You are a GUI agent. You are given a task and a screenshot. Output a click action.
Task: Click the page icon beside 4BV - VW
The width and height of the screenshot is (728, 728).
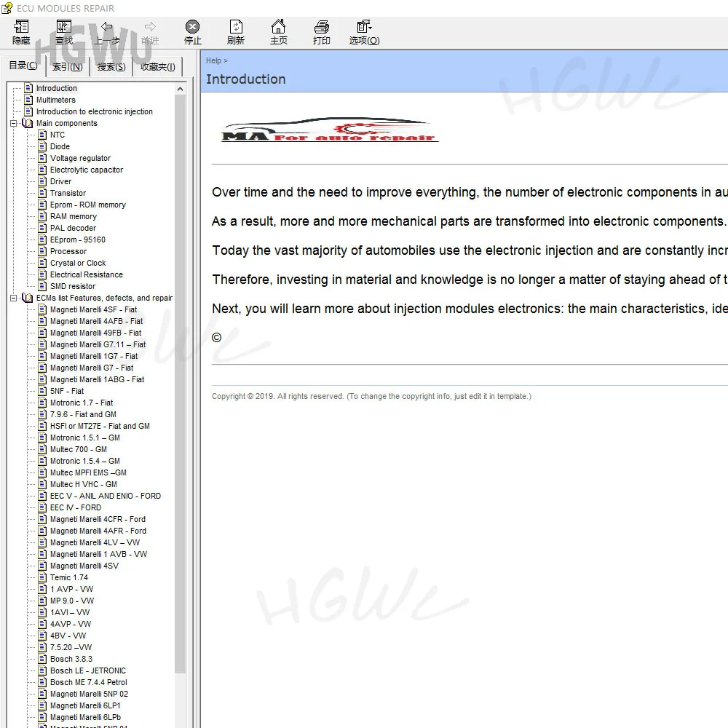[43, 636]
